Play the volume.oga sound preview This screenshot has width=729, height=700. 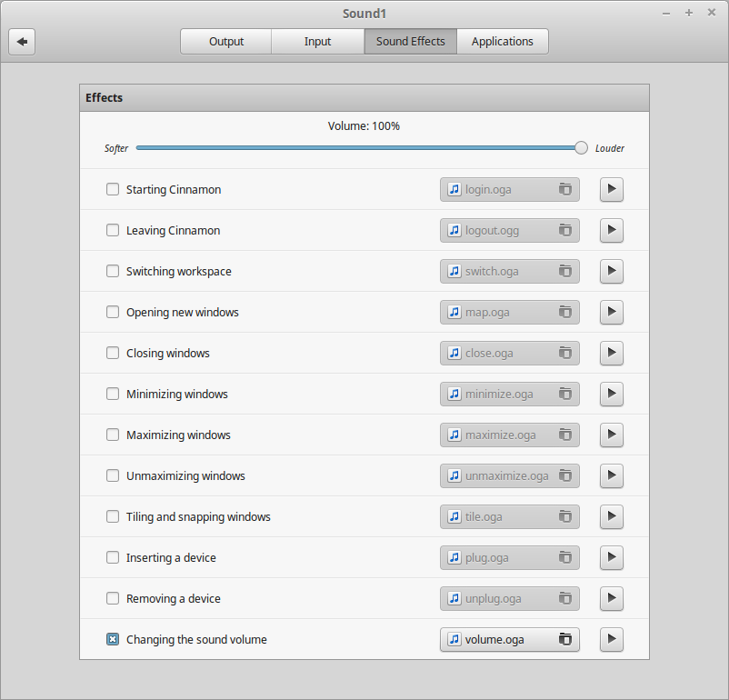(612, 639)
